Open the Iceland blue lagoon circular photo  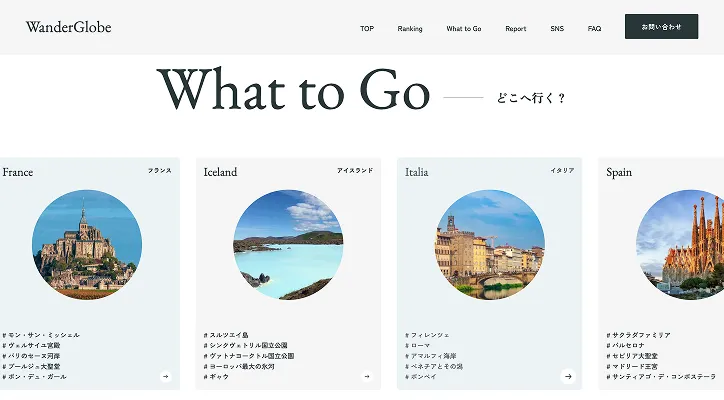tap(288, 245)
